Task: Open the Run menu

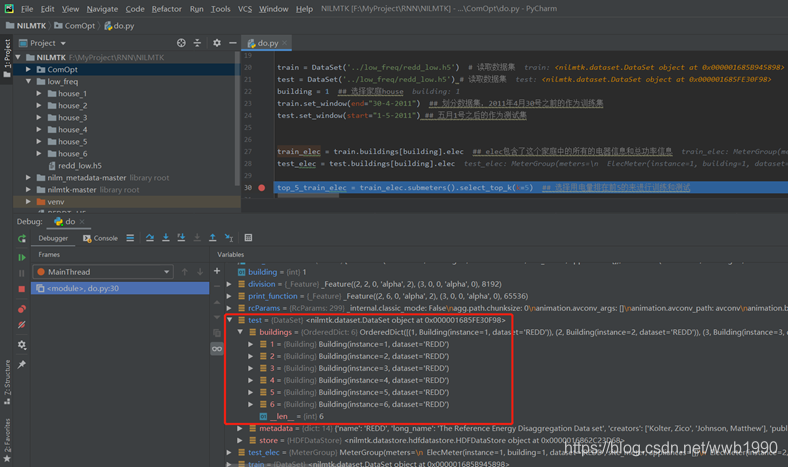Action: point(196,9)
